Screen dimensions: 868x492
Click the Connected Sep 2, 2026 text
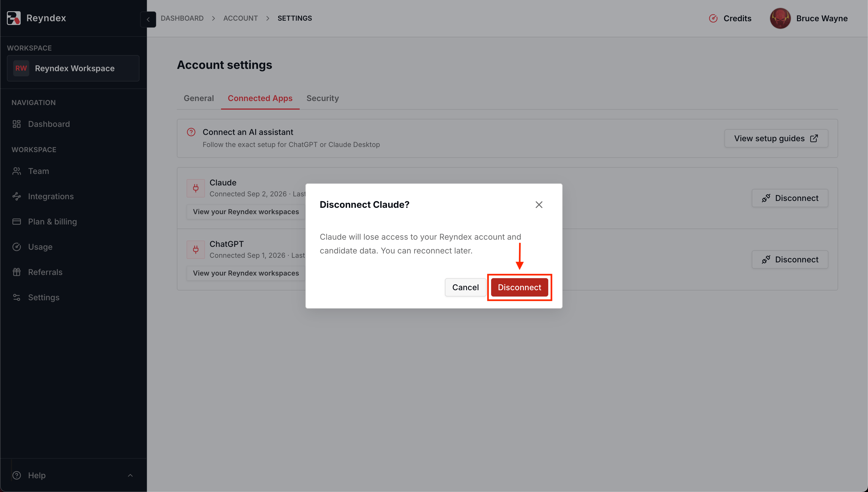coord(248,194)
